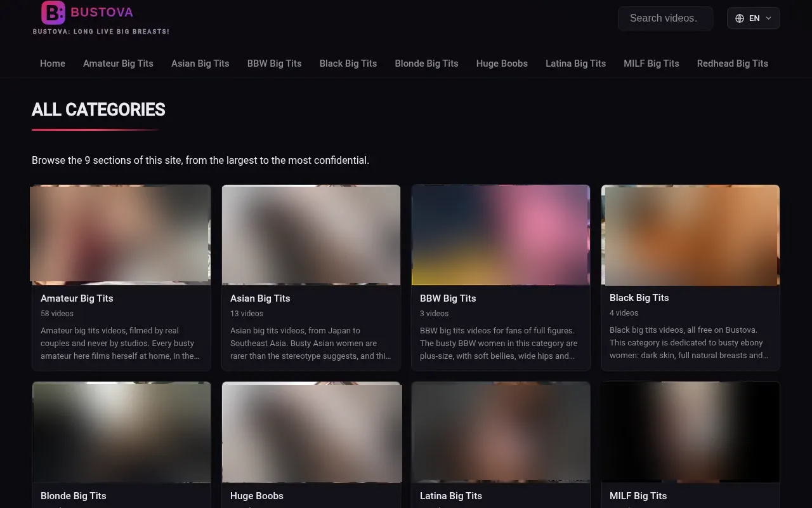Choose Huge Boobs in the navigation bar
The width and height of the screenshot is (812, 508).
coord(502,63)
